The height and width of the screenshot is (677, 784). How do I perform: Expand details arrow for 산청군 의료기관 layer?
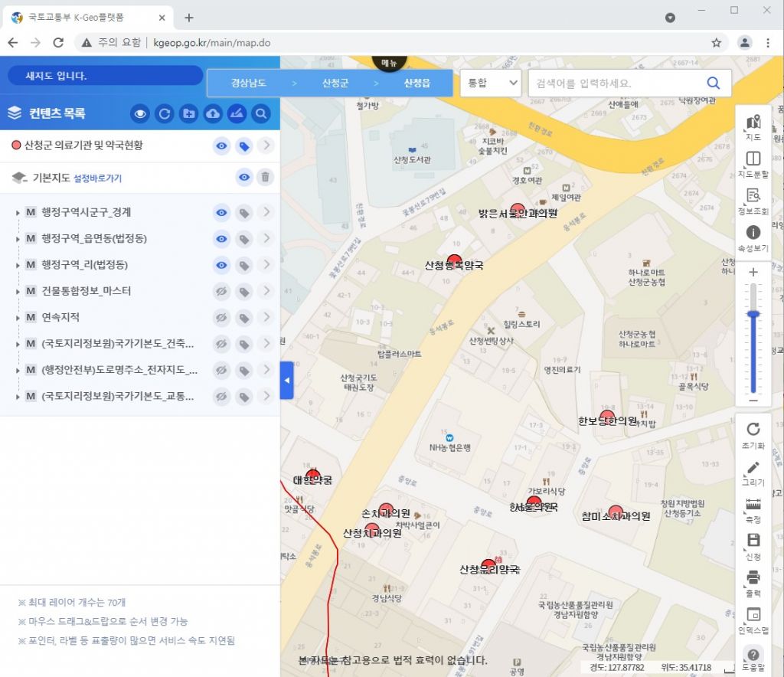266,146
